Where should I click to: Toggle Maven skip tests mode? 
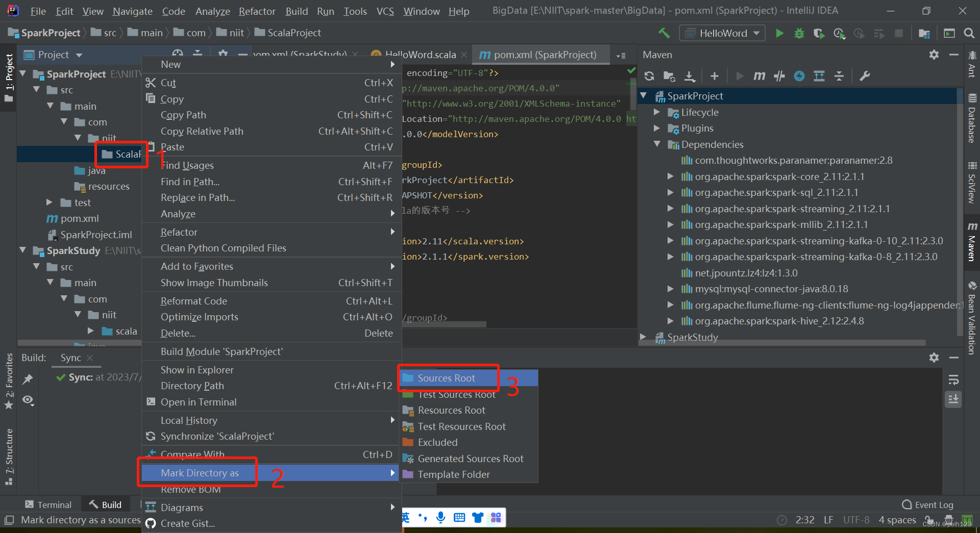tap(799, 76)
